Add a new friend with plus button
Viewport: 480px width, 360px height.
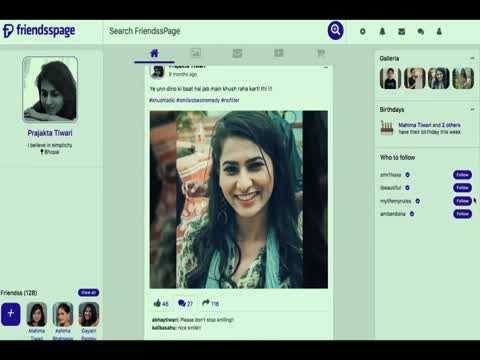(x=11, y=314)
